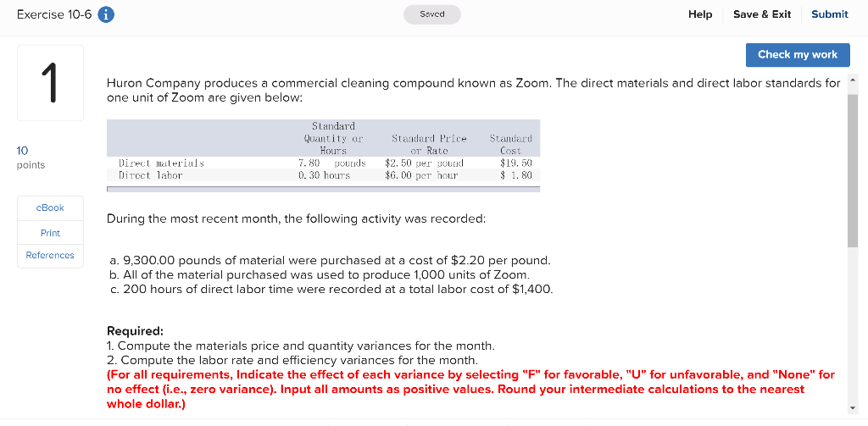Click the Standard Cost column header
This screenshot has height=426, width=868.
[x=510, y=144]
